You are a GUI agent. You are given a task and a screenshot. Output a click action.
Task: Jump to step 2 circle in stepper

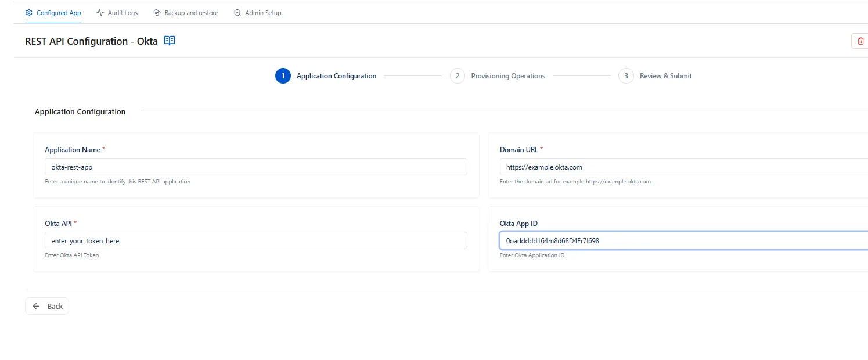click(458, 76)
